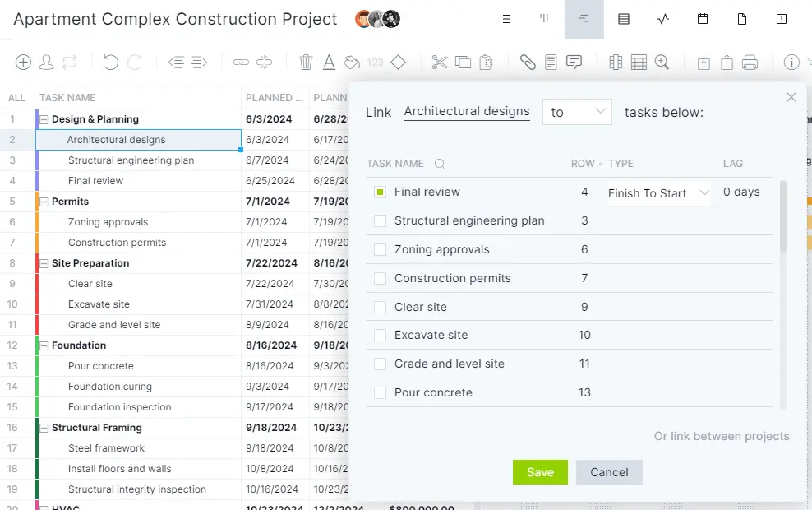Select the TASK NAME column header

coord(67,98)
